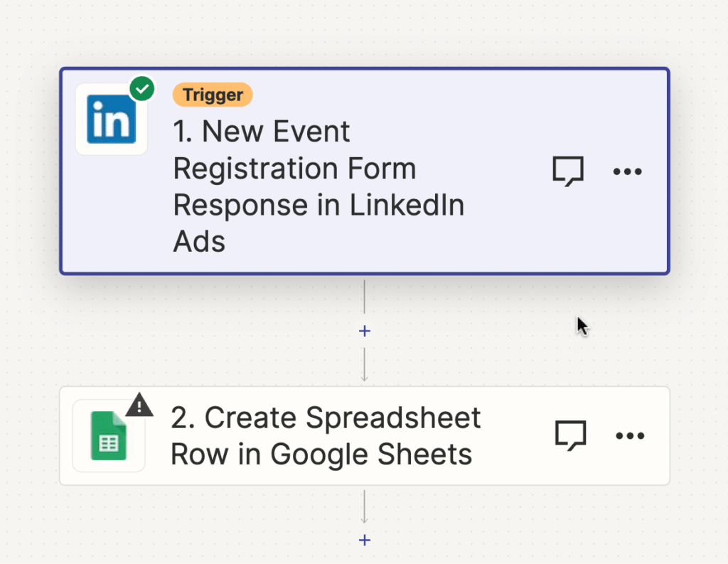Open the Create Spreadsheet Row in Google Sheets step
The width and height of the screenshot is (728, 564).
pos(326,435)
